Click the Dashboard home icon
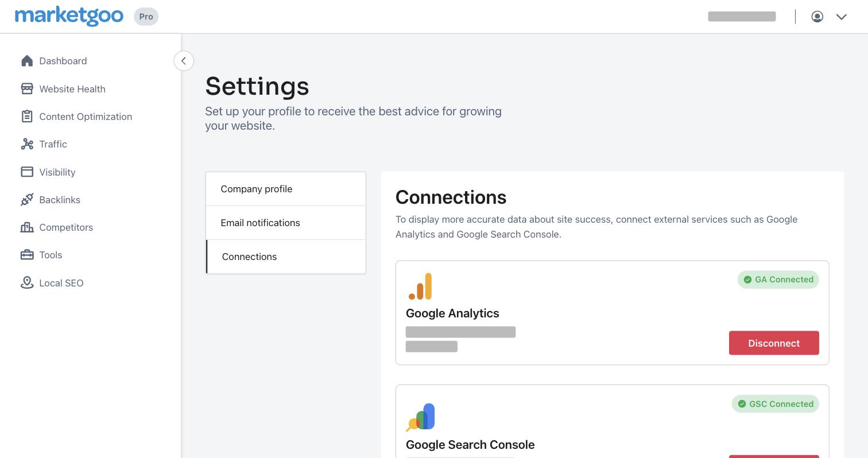The width and height of the screenshot is (868, 458). tap(27, 61)
